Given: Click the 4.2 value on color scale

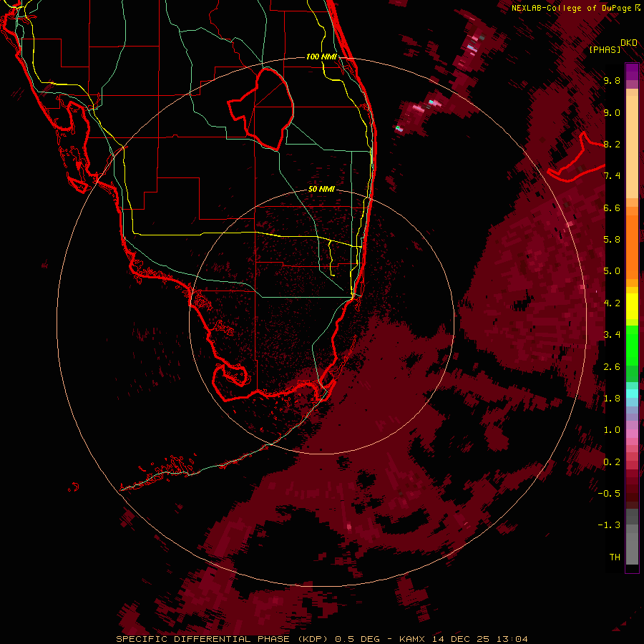Looking at the screenshot, I should tap(612, 303).
